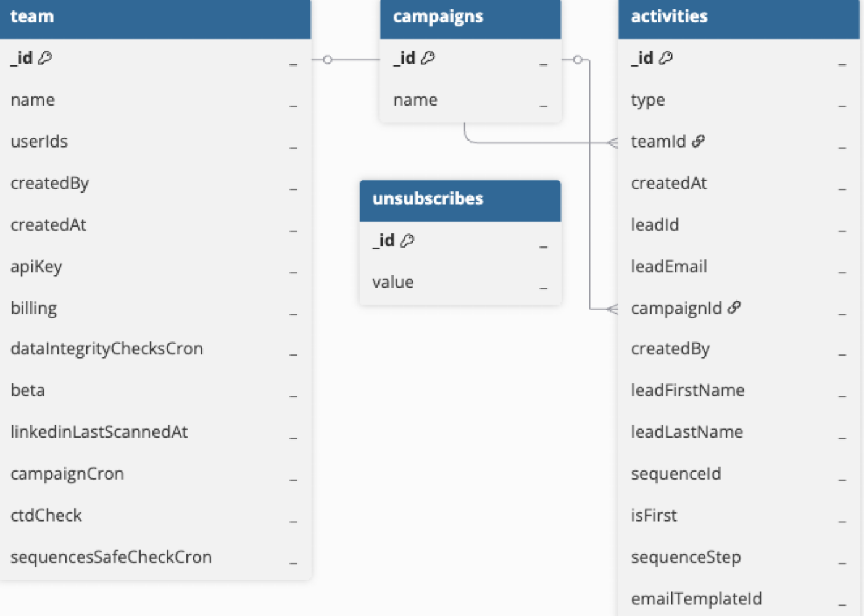Click the leadEmail field in activities
864x616 pixels.
669,267
